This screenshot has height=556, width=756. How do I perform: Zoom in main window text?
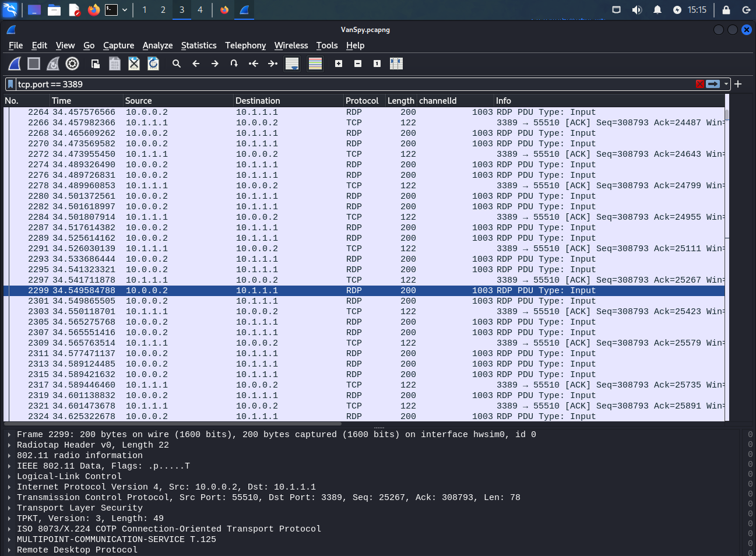click(339, 64)
